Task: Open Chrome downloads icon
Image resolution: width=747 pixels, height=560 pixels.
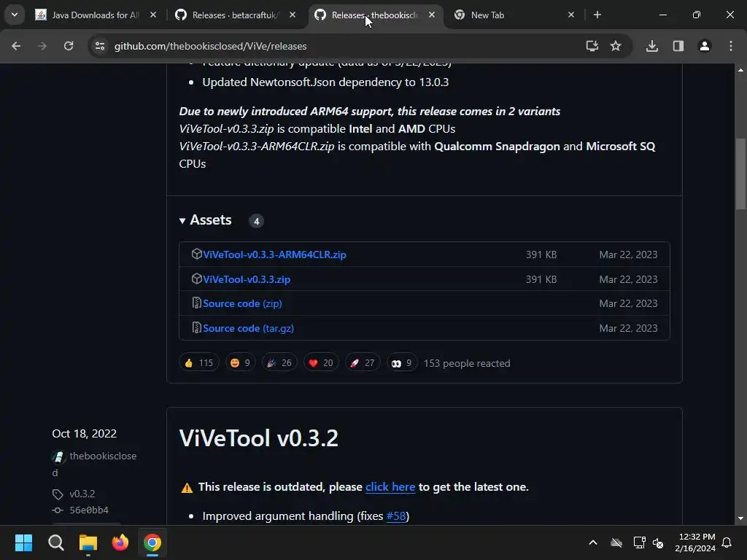Action: 652,46
